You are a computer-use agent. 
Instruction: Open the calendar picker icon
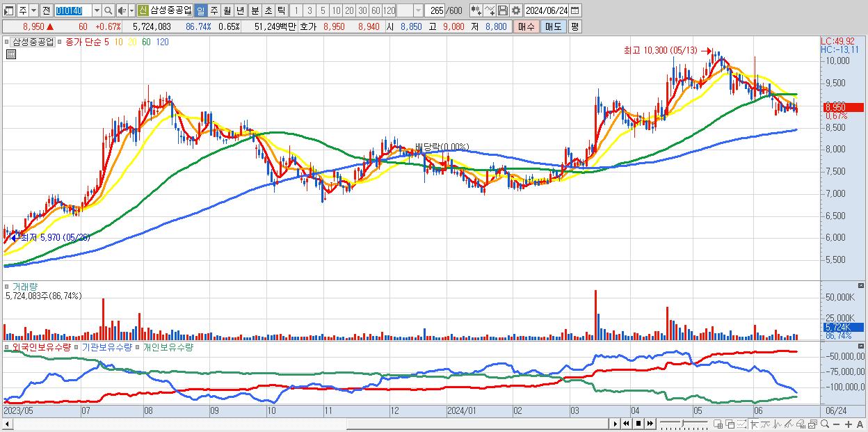(575, 10)
